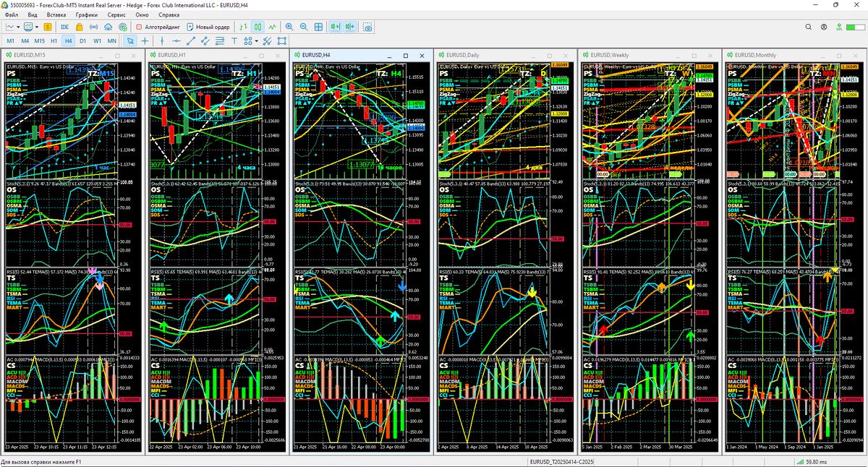This screenshot has height=467, width=868.
Task: Switch to the M1 timeframe
Action: (11, 41)
